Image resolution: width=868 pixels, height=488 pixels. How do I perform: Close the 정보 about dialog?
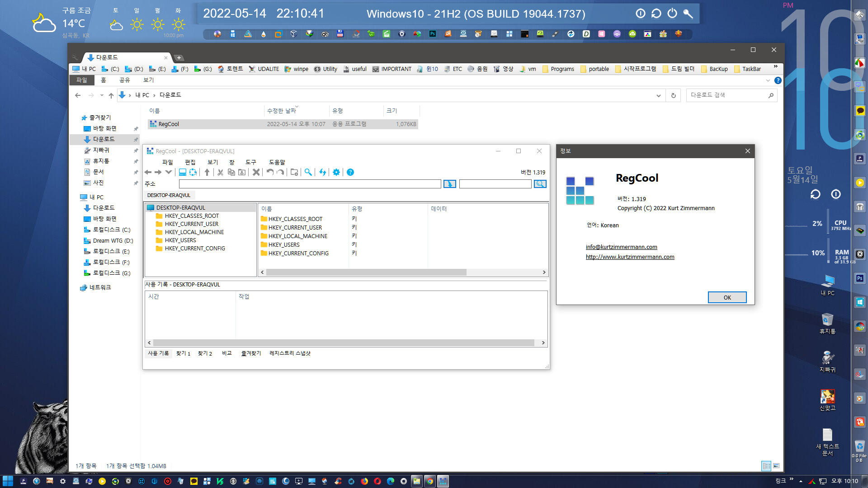click(748, 151)
